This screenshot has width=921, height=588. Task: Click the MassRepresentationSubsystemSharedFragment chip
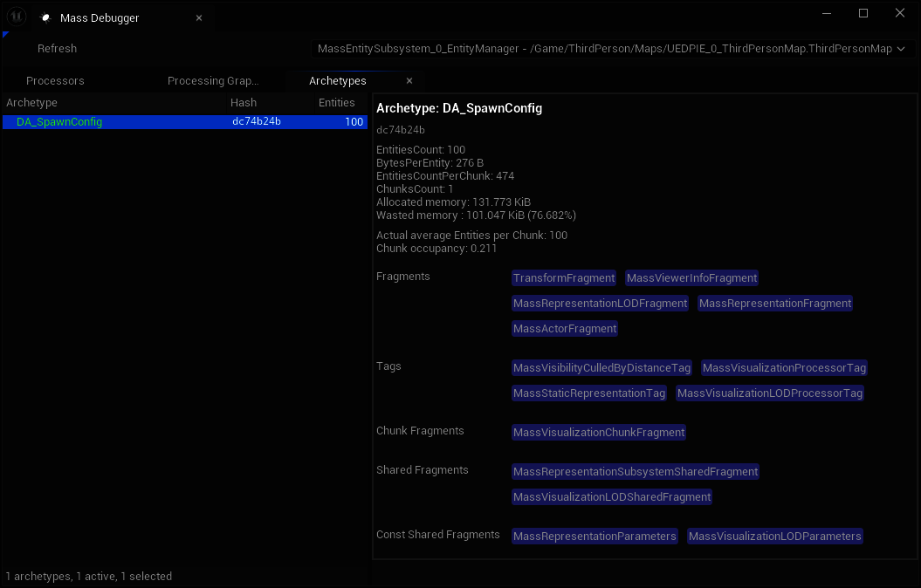(x=636, y=472)
